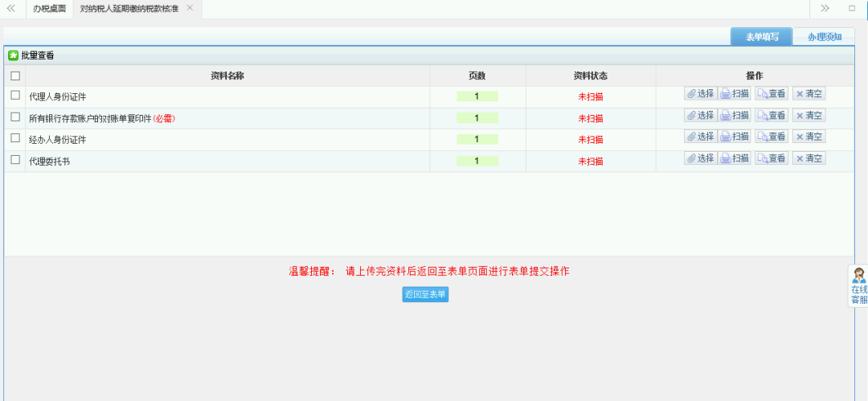Click 未扫描 status for 代理委托书
868x401 pixels.
[591, 162]
